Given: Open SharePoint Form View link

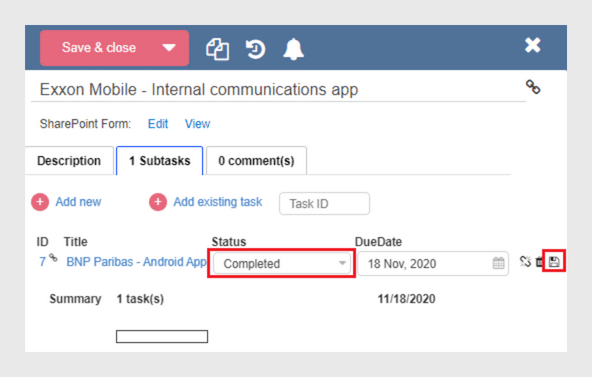Looking at the screenshot, I should point(197,124).
